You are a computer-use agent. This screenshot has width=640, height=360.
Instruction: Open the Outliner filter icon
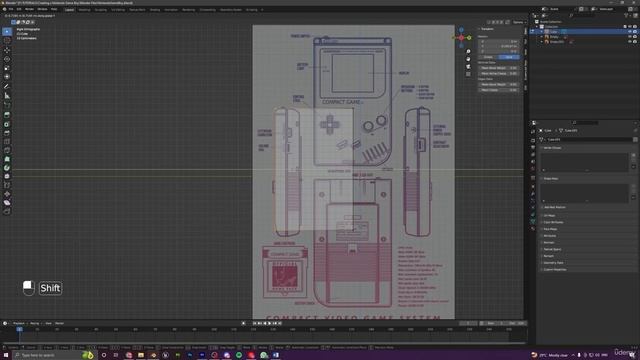(627, 16)
